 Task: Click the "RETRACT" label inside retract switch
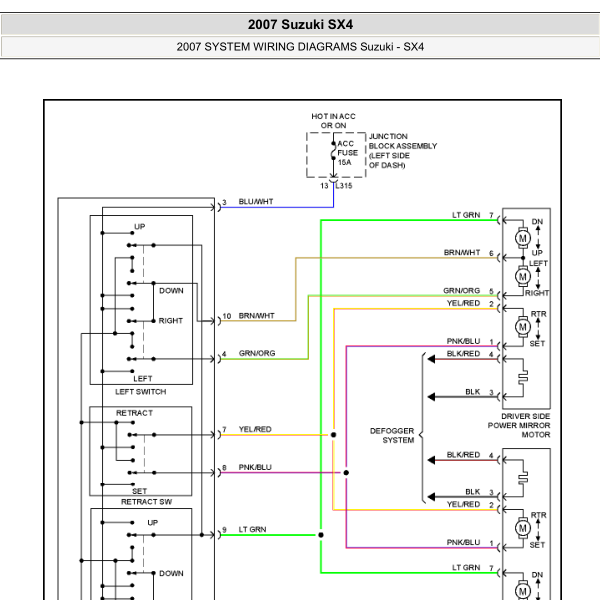[134, 413]
